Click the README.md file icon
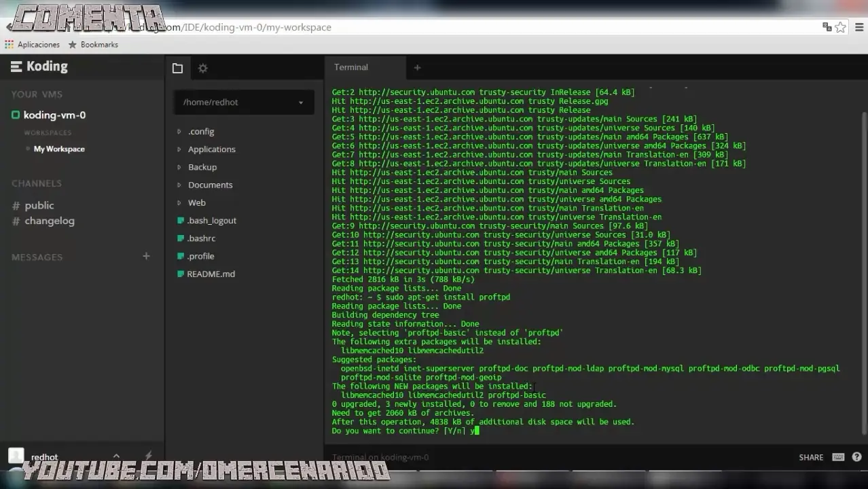The image size is (868, 489). 181,274
